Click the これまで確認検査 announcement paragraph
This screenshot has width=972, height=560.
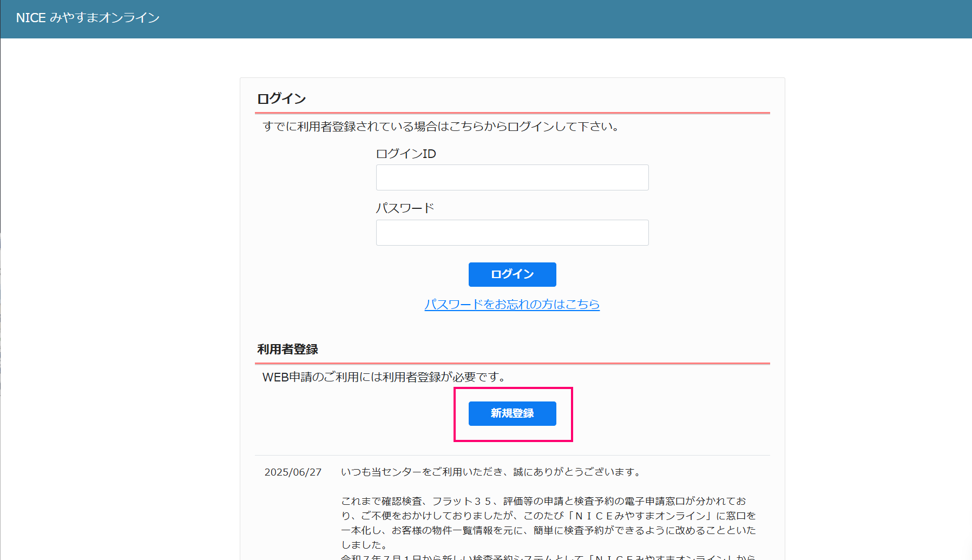548,523
